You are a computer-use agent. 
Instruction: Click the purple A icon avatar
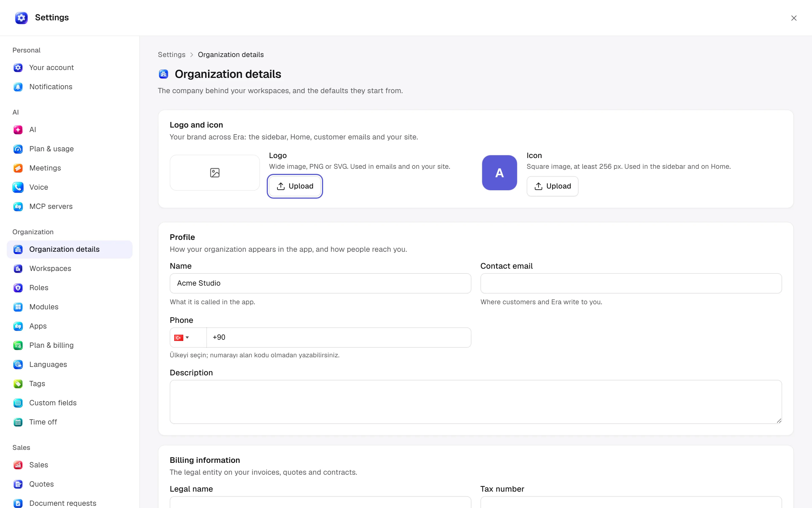[499, 173]
